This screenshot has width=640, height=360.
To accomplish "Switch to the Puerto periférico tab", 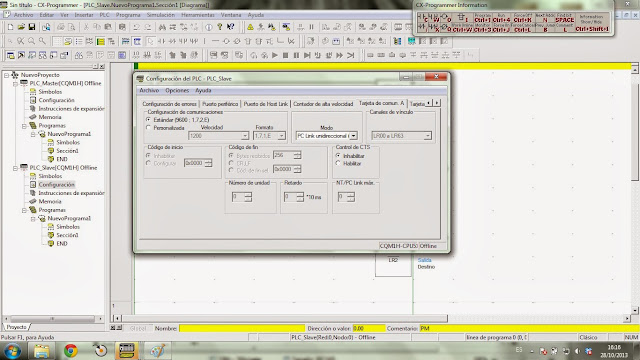I will (220, 104).
